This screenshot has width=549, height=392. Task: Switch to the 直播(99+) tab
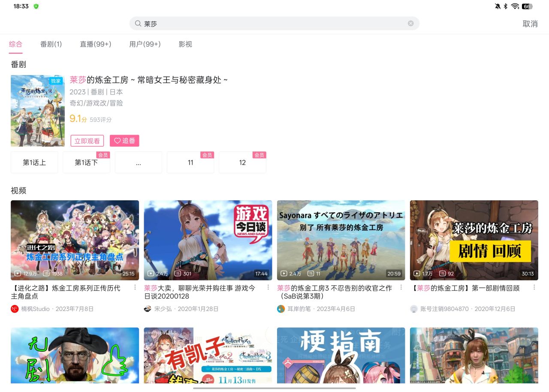click(x=96, y=44)
